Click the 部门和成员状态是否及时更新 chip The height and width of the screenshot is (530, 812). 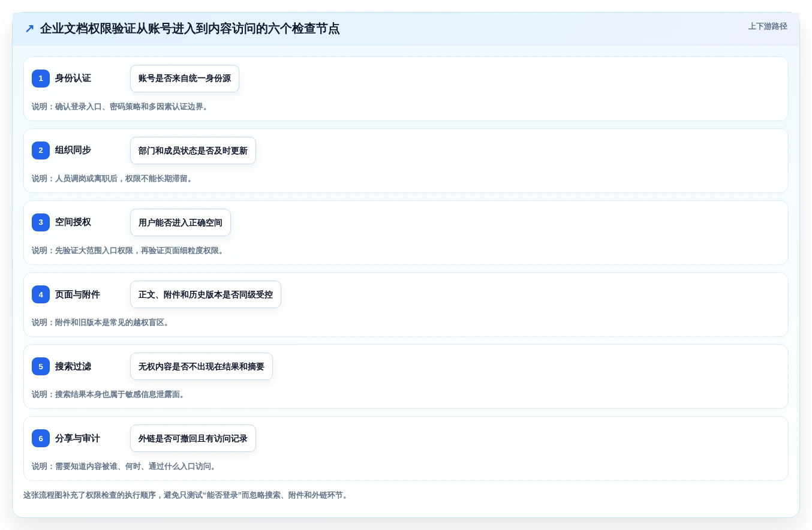(x=193, y=150)
